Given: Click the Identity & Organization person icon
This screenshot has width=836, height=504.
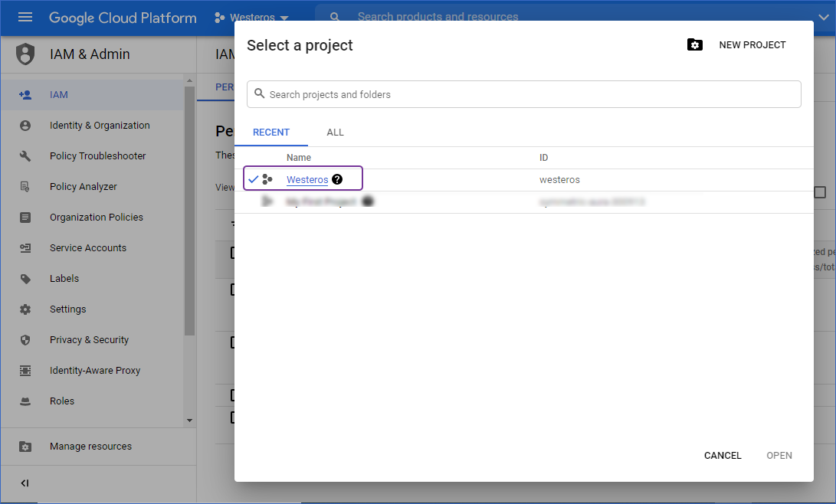Looking at the screenshot, I should 25,126.
